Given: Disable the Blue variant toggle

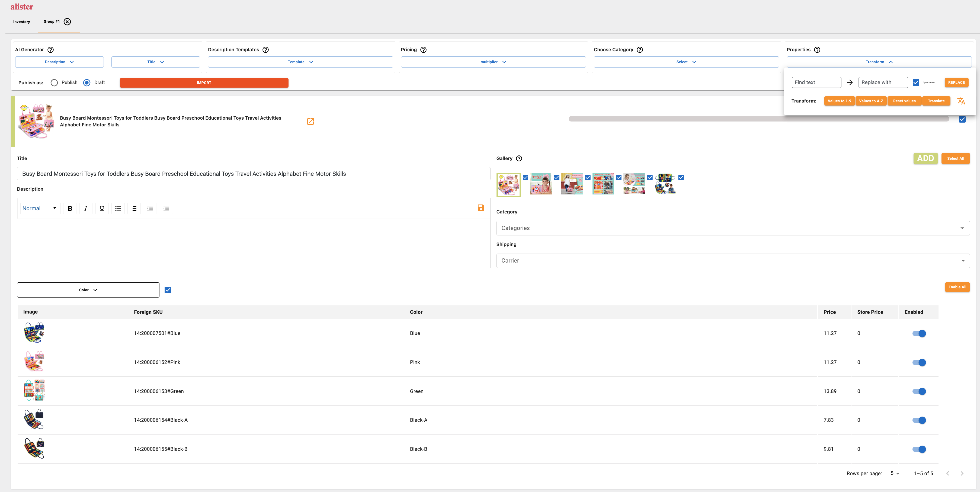Looking at the screenshot, I should (x=919, y=333).
